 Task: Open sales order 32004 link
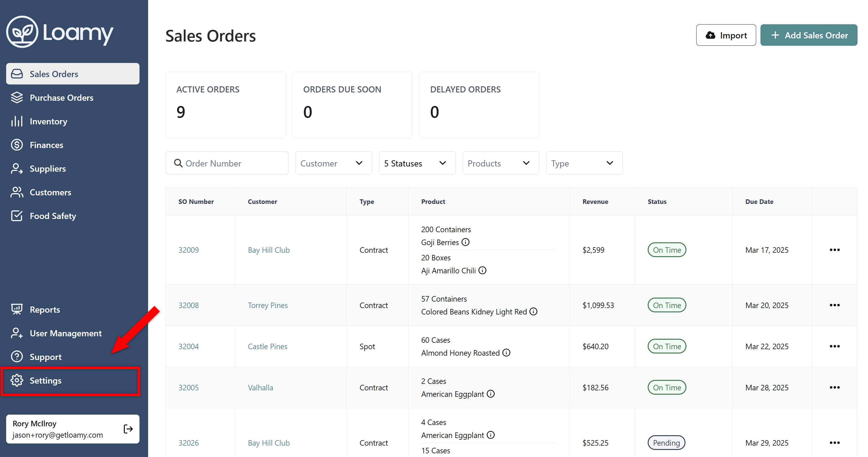pos(188,346)
